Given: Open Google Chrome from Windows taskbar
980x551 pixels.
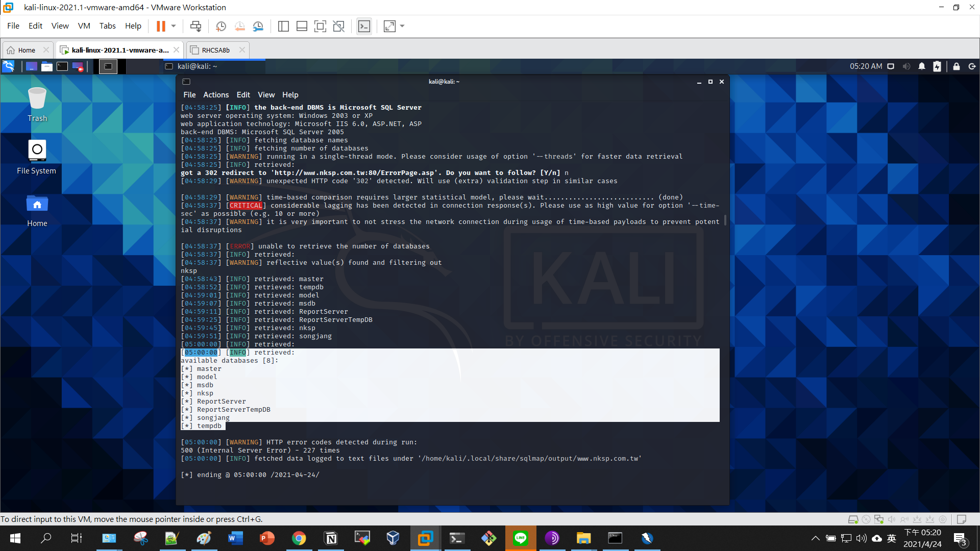Looking at the screenshot, I should (x=299, y=538).
